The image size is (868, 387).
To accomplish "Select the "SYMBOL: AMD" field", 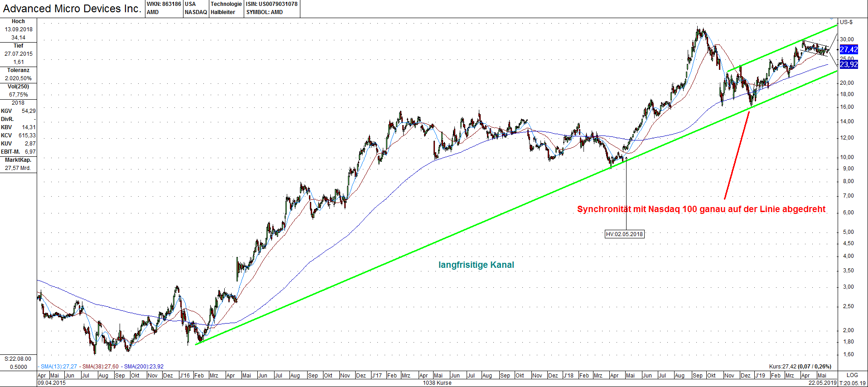I will coord(265,12).
